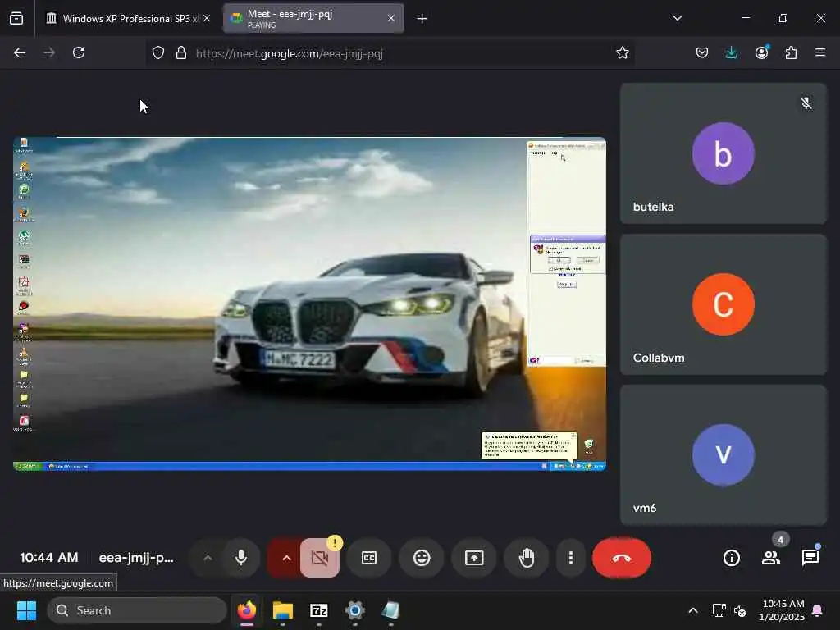Click the meeting code eea-jmjj-p... text
The image size is (840, 630).
(136, 558)
